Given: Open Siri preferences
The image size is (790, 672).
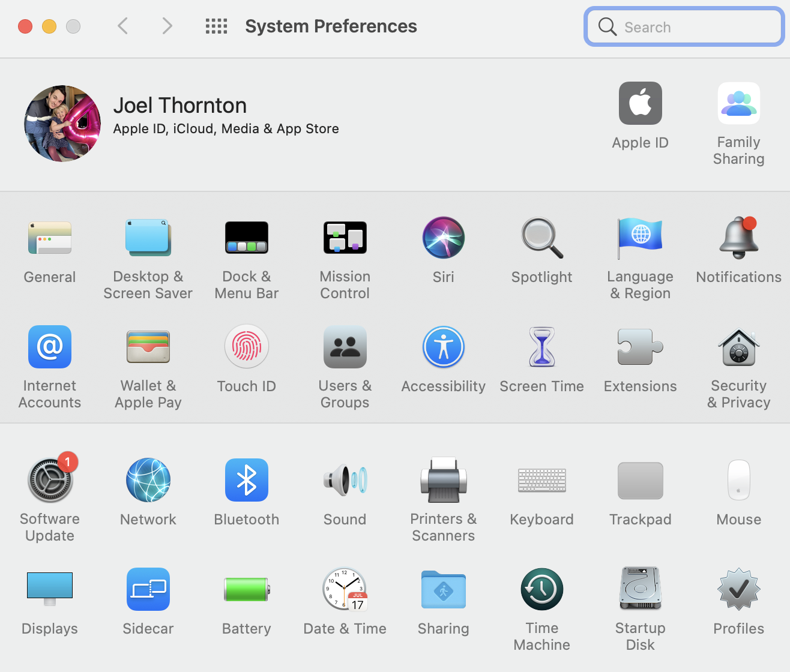Looking at the screenshot, I should (x=444, y=238).
